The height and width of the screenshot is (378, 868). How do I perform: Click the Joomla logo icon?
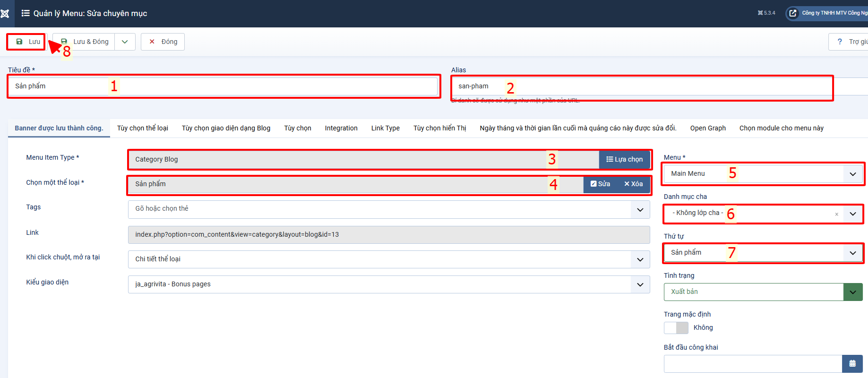(5, 13)
